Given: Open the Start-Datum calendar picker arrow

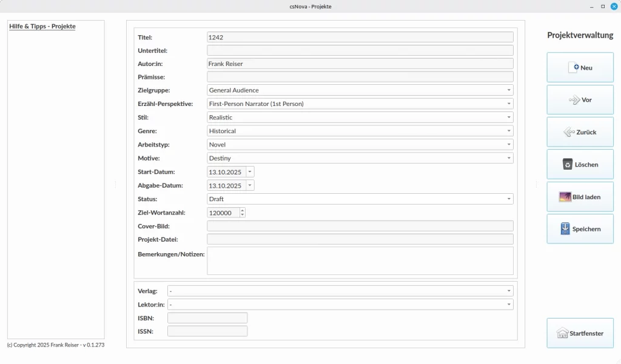Looking at the screenshot, I should (250, 172).
